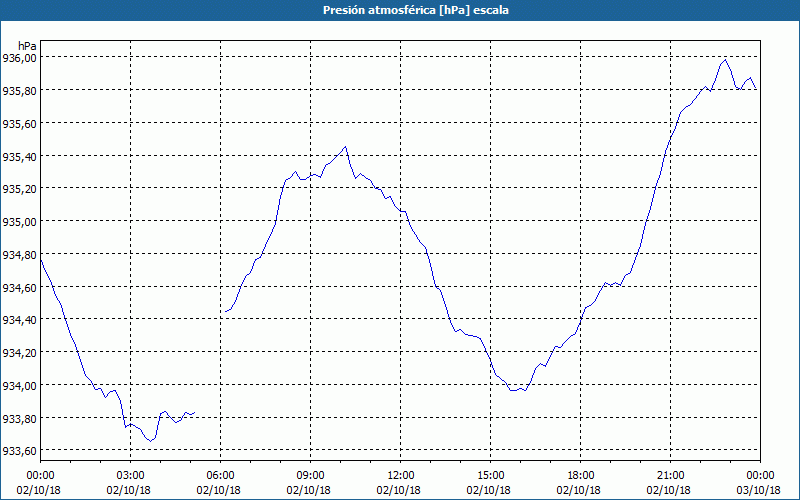Select the 934,60 y-axis value

click(20, 287)
